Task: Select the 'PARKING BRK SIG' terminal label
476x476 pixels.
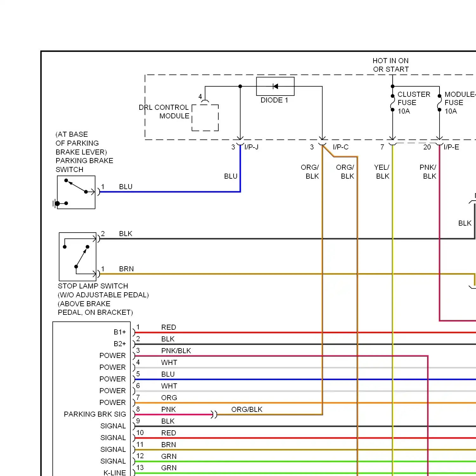Action: coord(95,414)
